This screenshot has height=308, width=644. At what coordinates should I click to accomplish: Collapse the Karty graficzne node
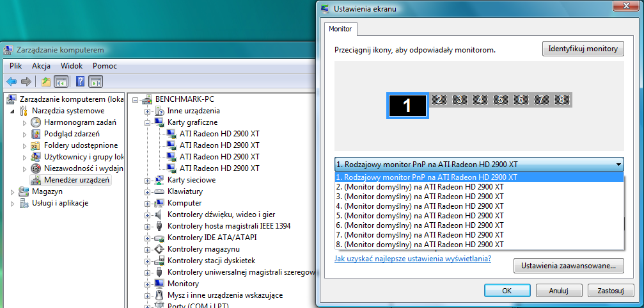tap(147, 122)
